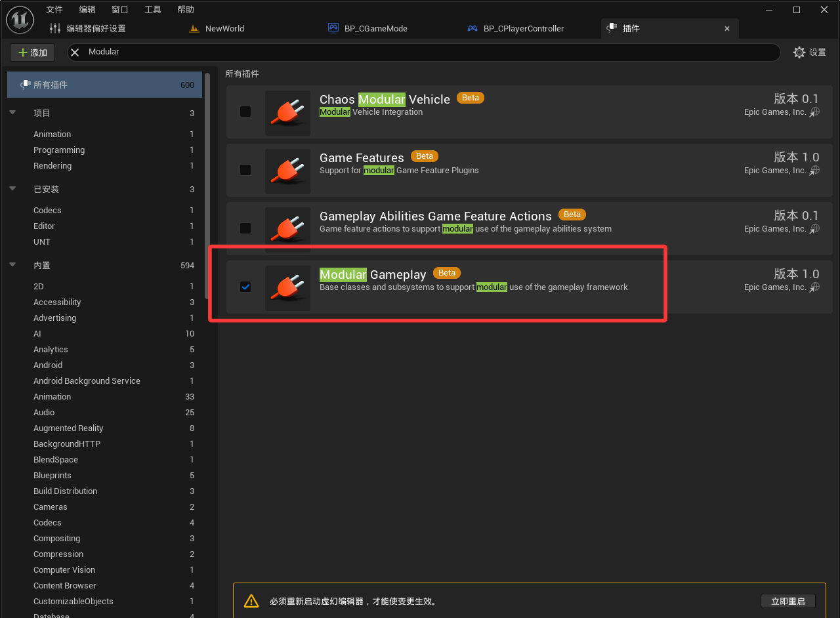The image size is (840, 618).
Task: Click the 添加 add plugin button
Action: pos(33,52)
